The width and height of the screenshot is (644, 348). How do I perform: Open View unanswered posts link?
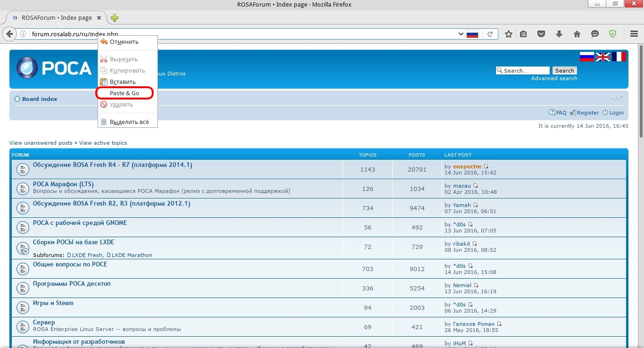click(x=41, y=143)
